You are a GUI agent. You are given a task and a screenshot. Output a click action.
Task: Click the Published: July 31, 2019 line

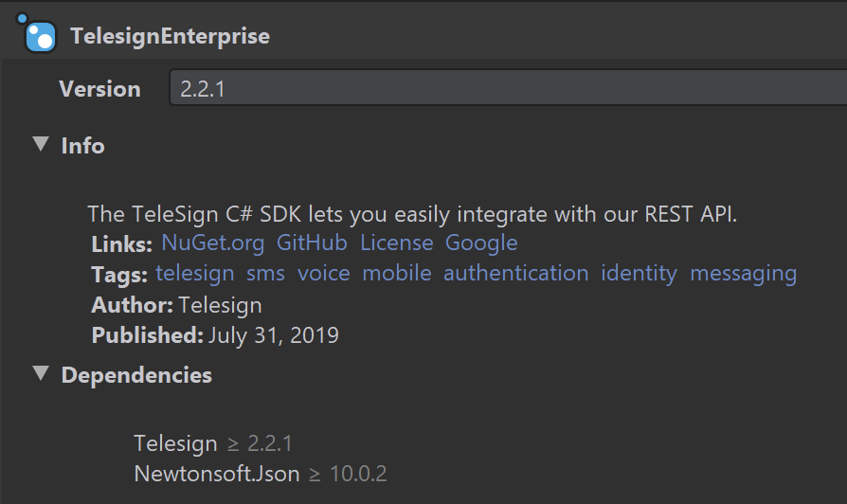[x=215, y=335]
